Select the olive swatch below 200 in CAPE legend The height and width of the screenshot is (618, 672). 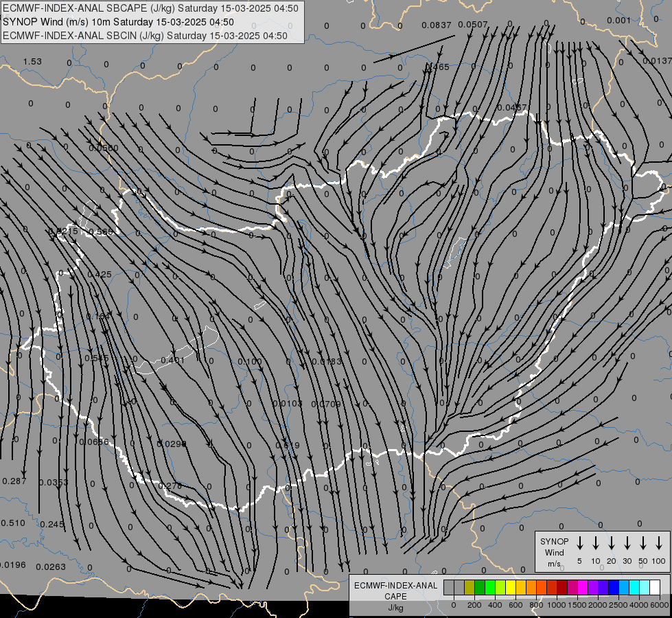[x=470, y=588]
